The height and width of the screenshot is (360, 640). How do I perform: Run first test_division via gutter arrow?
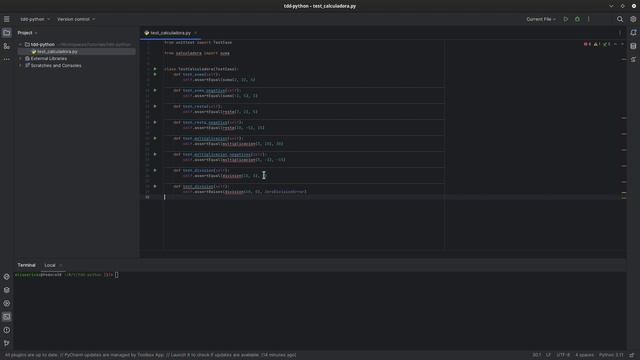point(155,170)
